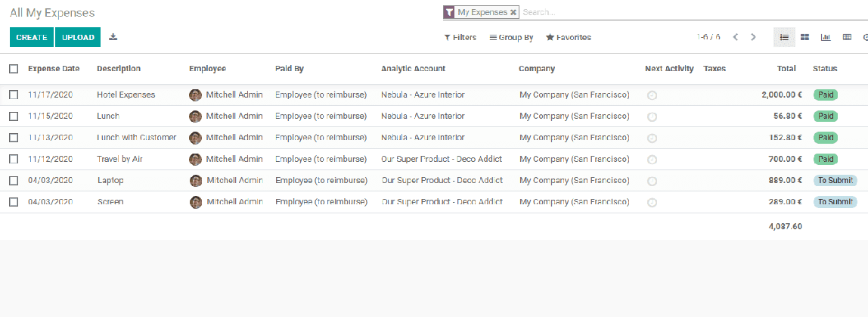
Task: Sort by the Total column header
Action: (786, 69)
